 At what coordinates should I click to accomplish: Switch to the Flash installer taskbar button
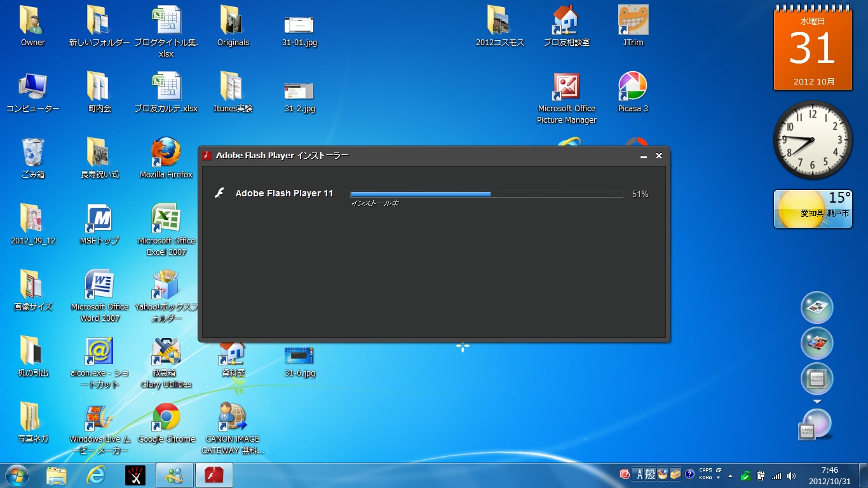point(214,475)
